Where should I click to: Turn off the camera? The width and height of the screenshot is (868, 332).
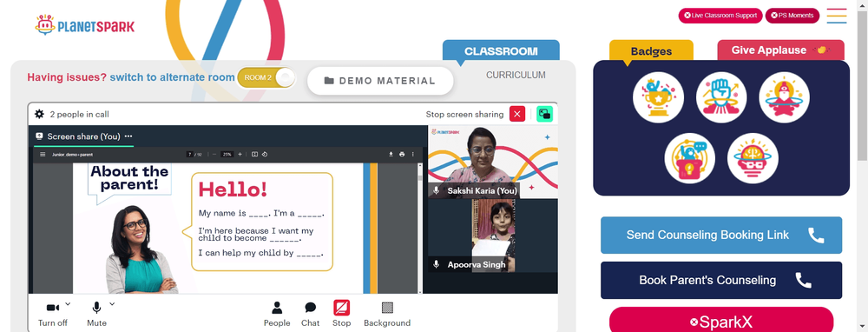pos(53,313)
